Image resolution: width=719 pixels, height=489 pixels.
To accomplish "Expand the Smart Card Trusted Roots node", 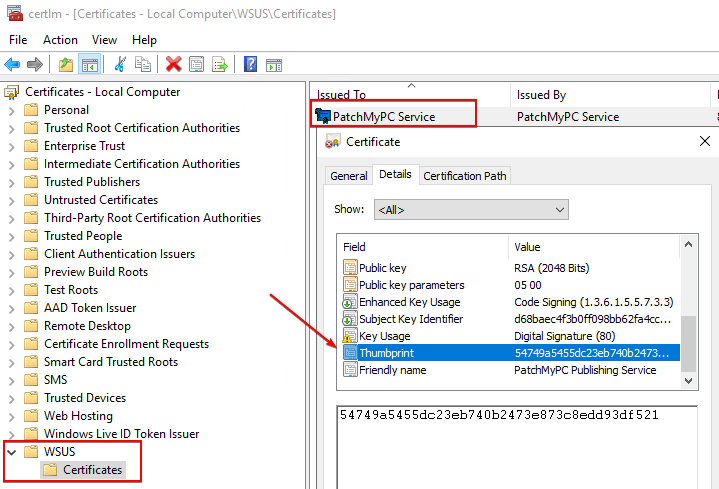I will [x=12, y=362].
